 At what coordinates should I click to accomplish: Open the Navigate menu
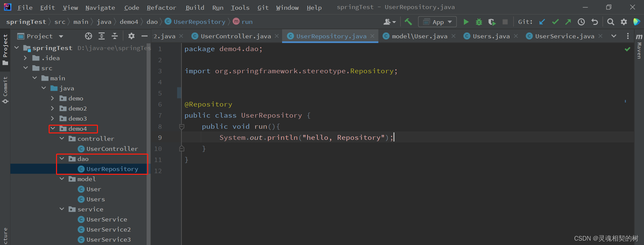pyautogui.click(x=100, y=7)
